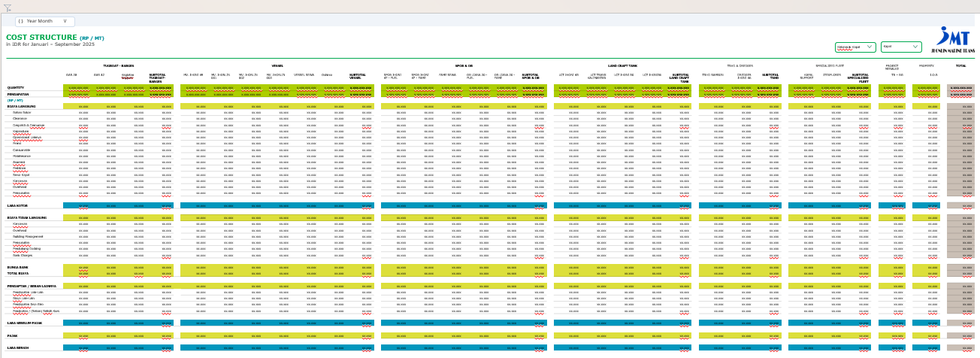Select the PROPERTY column header
Image resolution: width=980 pixels, height=358 pixels.
[x=927, y=66]
